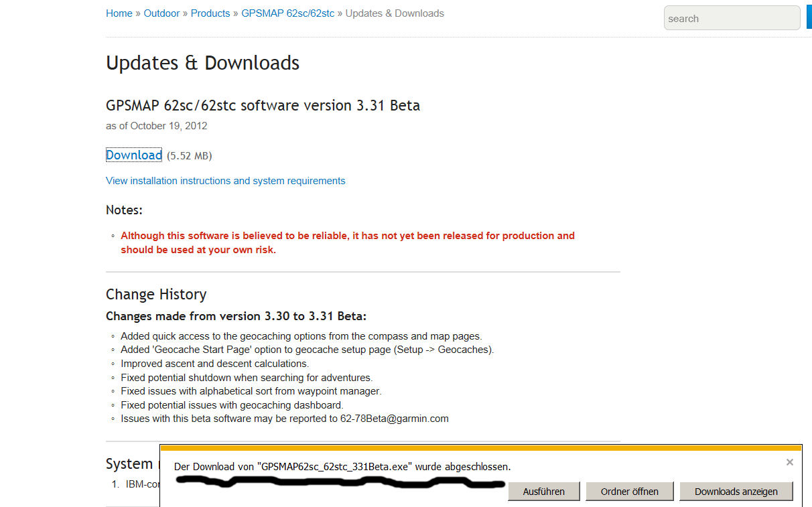Image resolution: width=812 pixels, height=507 pixels.
Task: Click the Download link for version 3.31 Beta
Action: coord(134,155)
